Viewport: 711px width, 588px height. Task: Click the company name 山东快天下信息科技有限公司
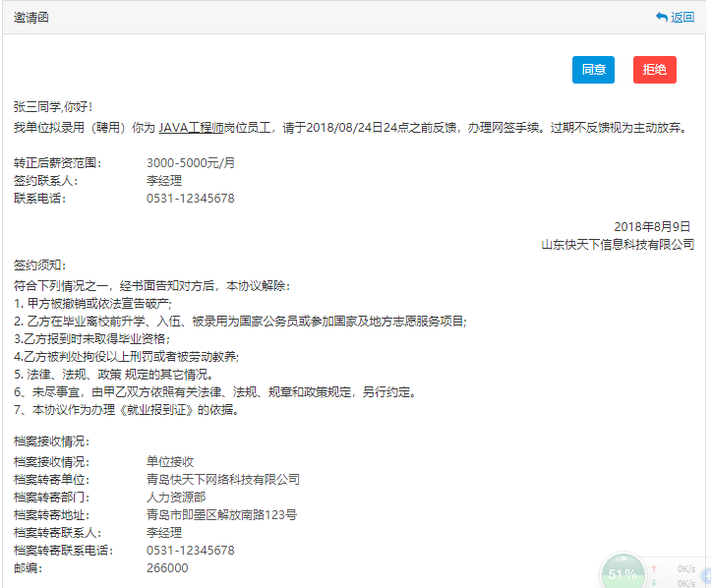618,245
